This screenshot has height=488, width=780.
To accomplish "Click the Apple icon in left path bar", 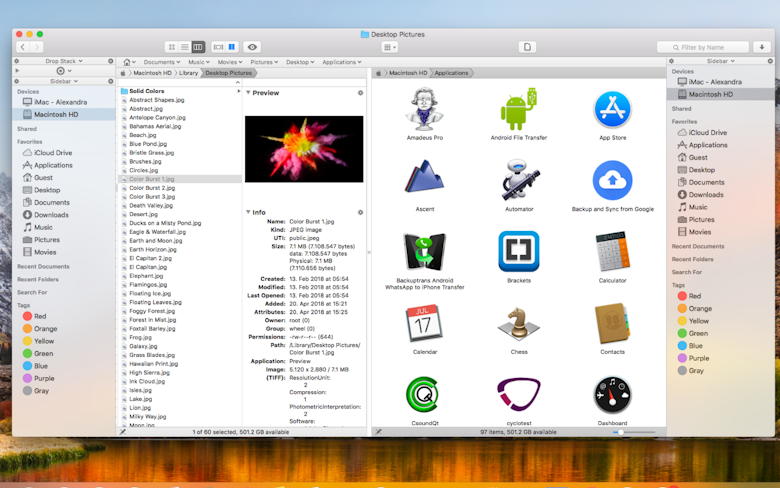I will click(123, 73).
